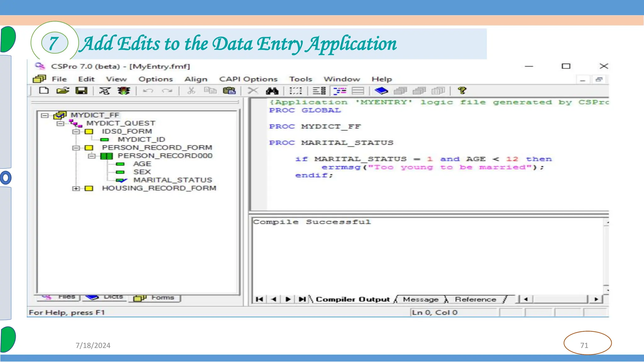
Task: Click the New file toolbar icon
Action: point(44,91)
